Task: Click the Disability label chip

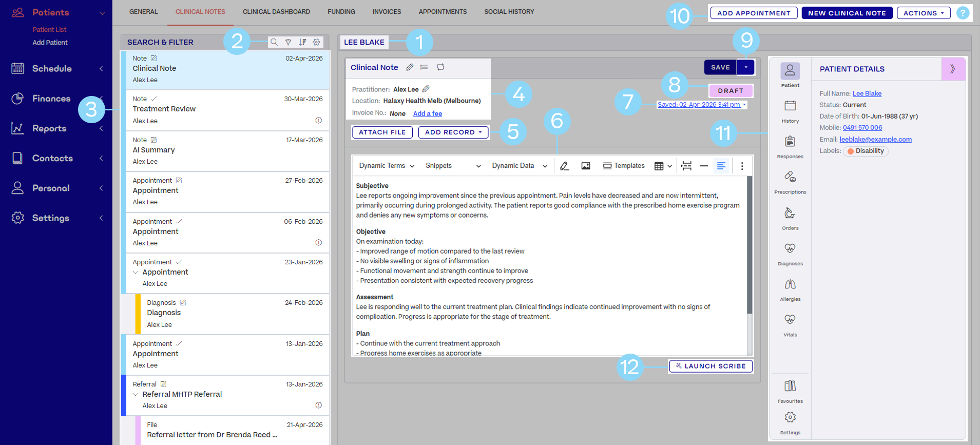Action: (x=866, y=151)
